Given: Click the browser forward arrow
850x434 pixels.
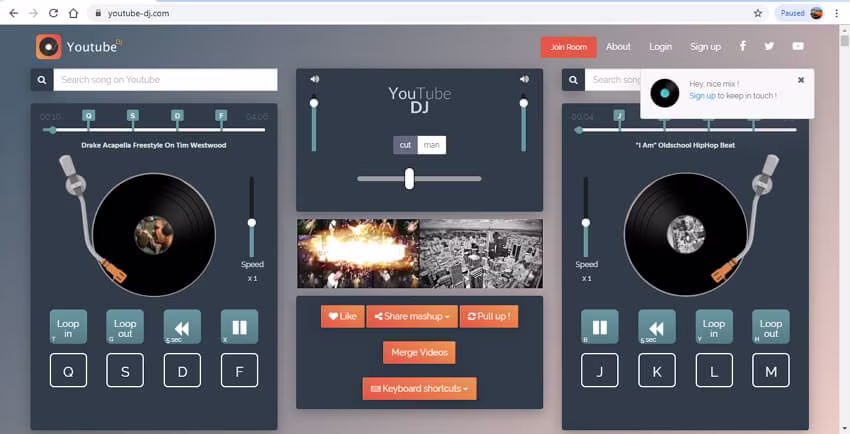Looking at the screenshot, I should [34, 13].
